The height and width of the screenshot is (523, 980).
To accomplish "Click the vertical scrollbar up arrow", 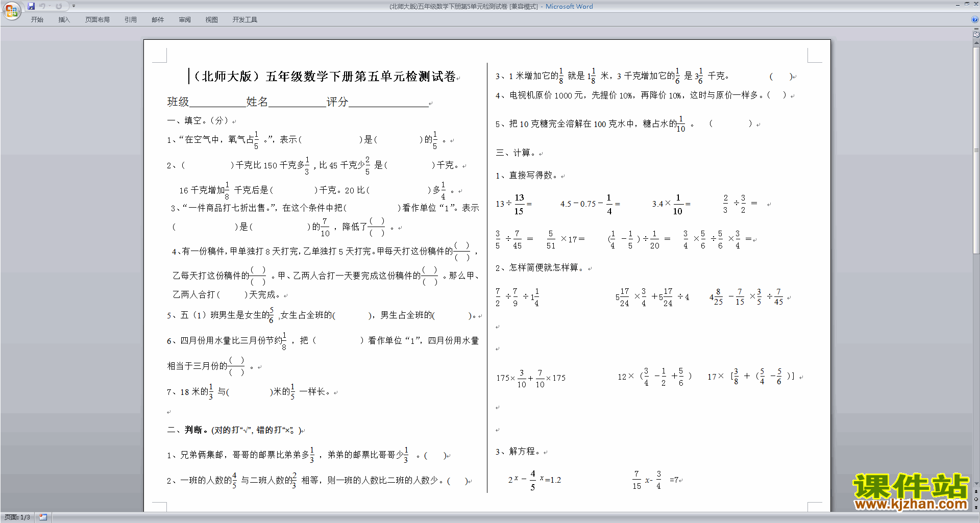I will click(976, 44).
